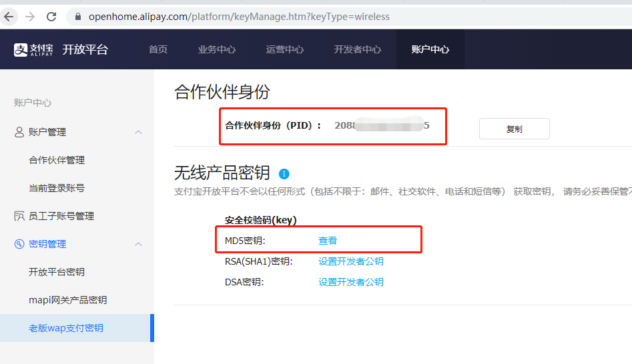The width and height of the screenshot is (632, 364).
Task: Go back with the browser back arrow
Action: click(x=9, y=17)
